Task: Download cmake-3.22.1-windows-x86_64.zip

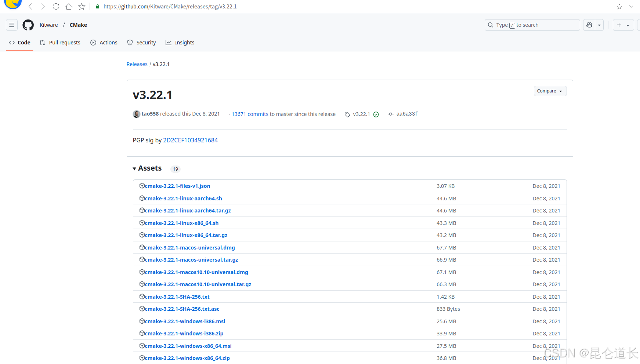Action: click(x=187, y=358)
